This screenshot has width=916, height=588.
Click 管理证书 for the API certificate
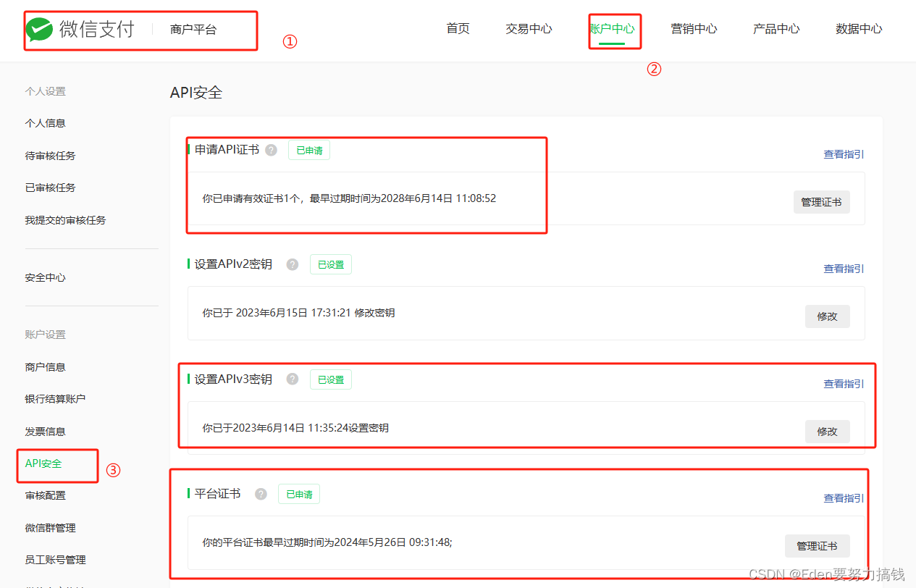click(821, 202)
